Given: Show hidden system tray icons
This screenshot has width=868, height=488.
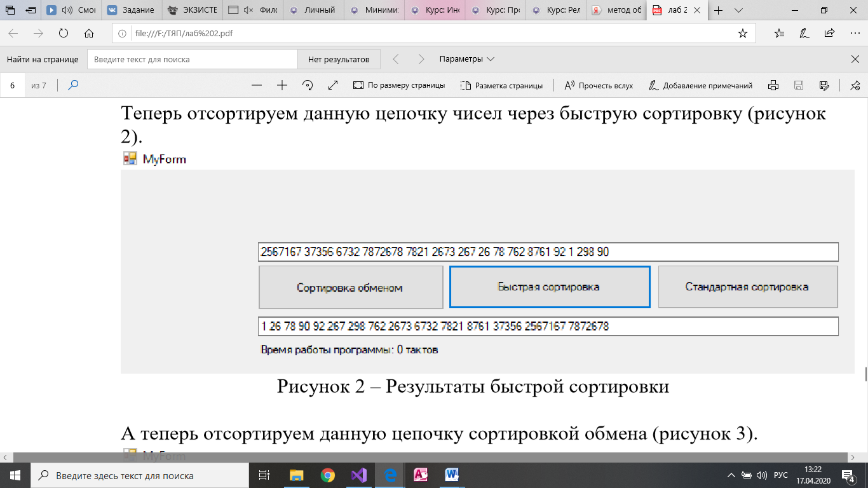Looking at the screenshot, I should [731, 475].
